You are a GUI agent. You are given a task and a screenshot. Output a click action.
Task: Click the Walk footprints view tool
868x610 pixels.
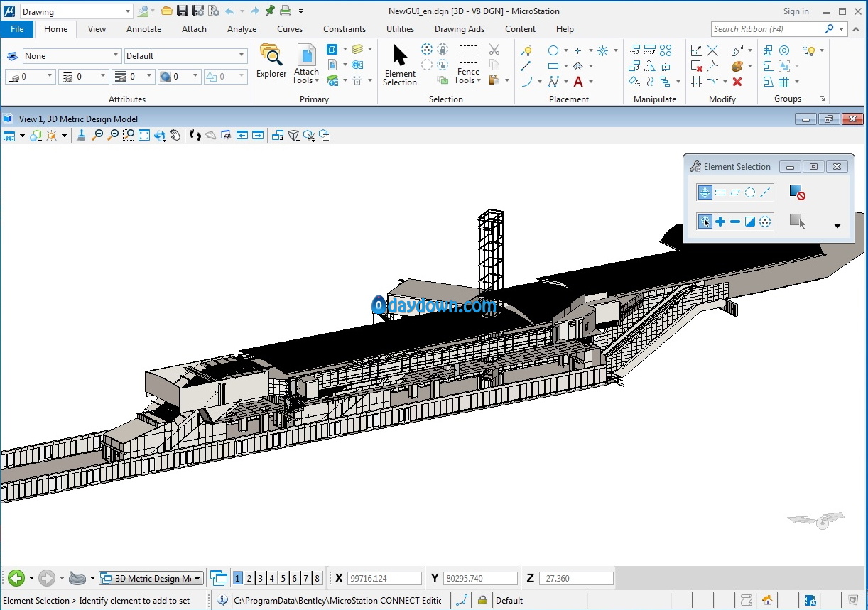coord(195,135)
